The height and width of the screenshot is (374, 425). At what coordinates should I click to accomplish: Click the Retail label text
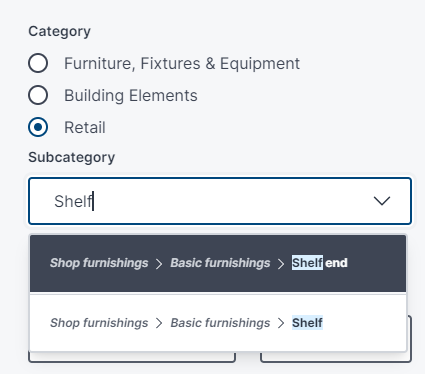pyautogui.click(x=85, y=128)
